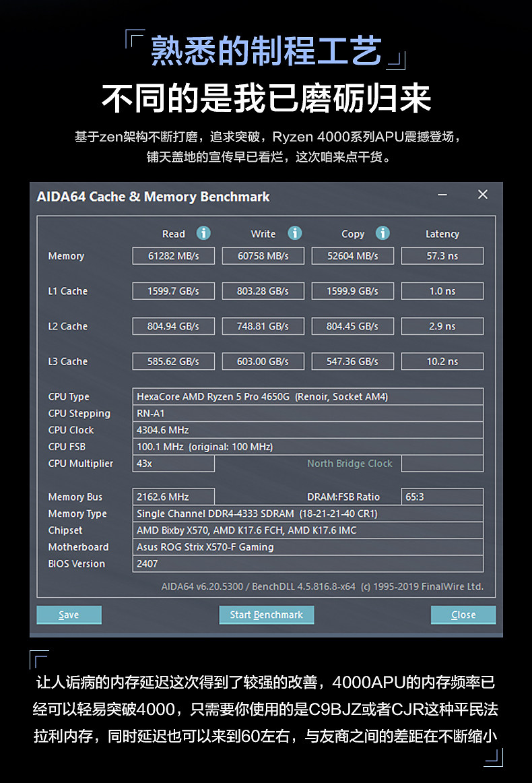This screenshot has width=532, height=783.
Task: Click CPU Stepping field RN-A1
Action: [308, 414]
